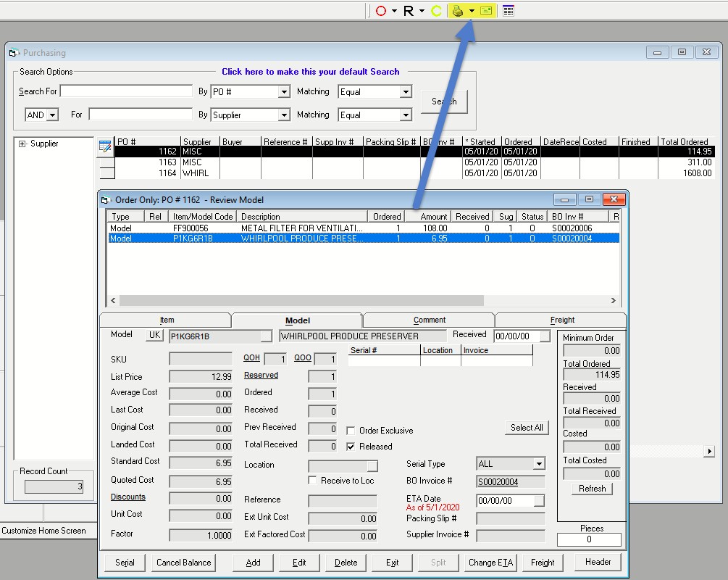Open the first 'By' PO # dropdown
The height and width of the screenshot is (580, 728).
(284, 91)
